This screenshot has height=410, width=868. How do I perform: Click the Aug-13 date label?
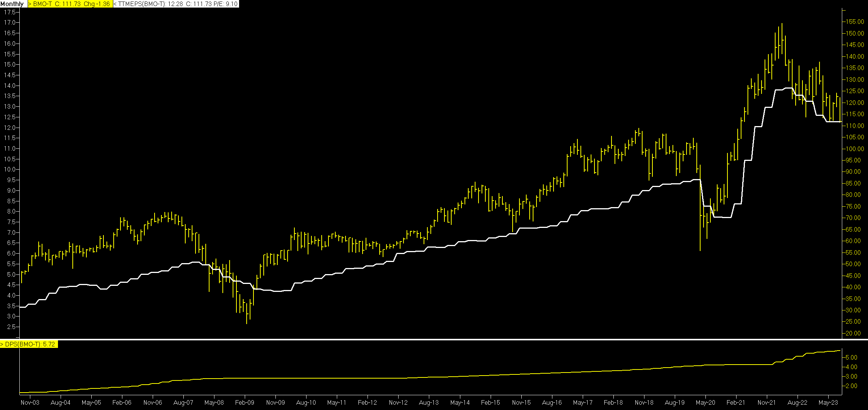tap(429, 402)
